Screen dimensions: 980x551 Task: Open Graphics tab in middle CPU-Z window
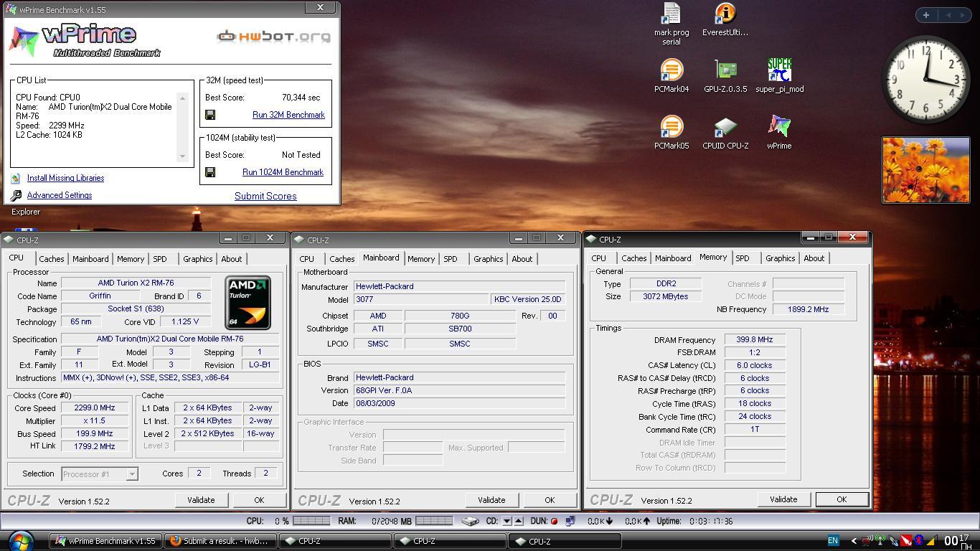pos(489,259)
